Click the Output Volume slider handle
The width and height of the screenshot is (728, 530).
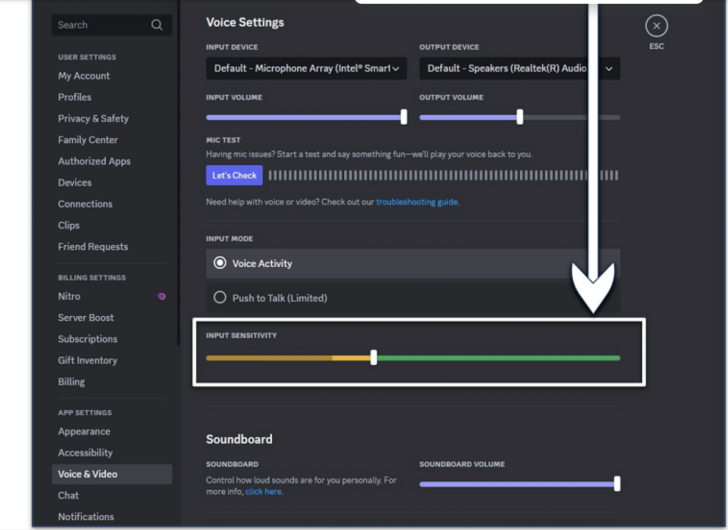520,117
